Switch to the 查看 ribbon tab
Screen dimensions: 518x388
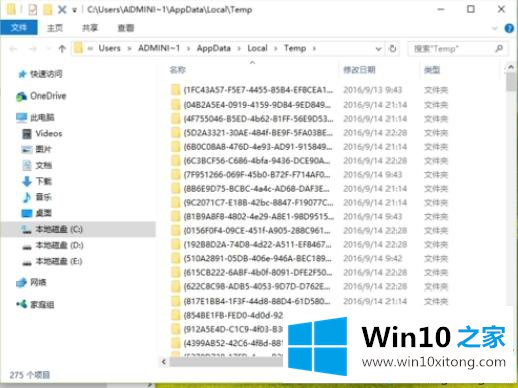click(126, 28)
